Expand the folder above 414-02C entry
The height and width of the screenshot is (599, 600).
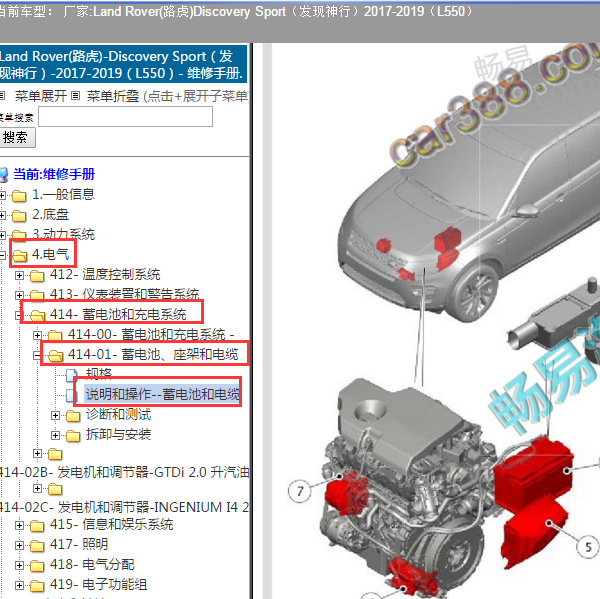pyautogui.click(x=37, y=488)
